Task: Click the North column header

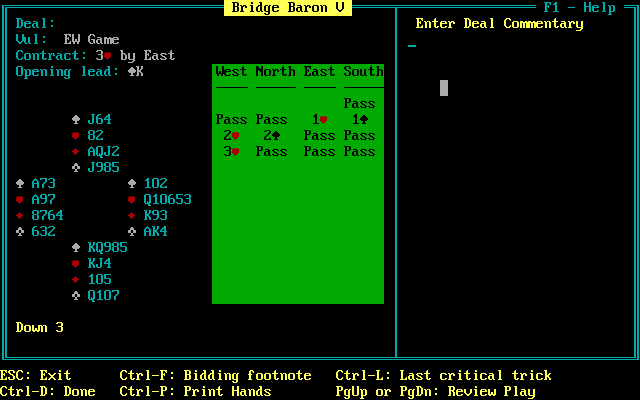Action: [x=276, y=71]
